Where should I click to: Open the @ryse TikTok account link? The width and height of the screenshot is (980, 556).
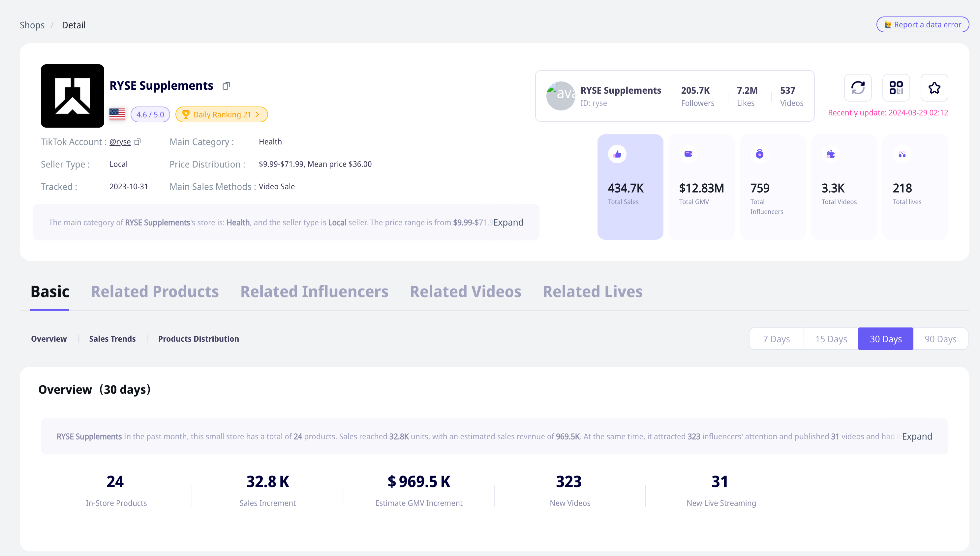point(120,142)
